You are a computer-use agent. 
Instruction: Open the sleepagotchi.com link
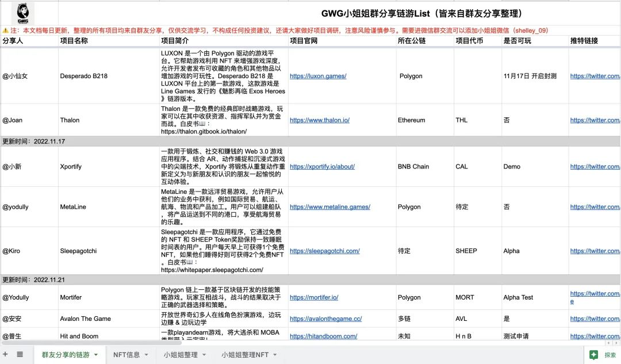click(x=325, y=251)
